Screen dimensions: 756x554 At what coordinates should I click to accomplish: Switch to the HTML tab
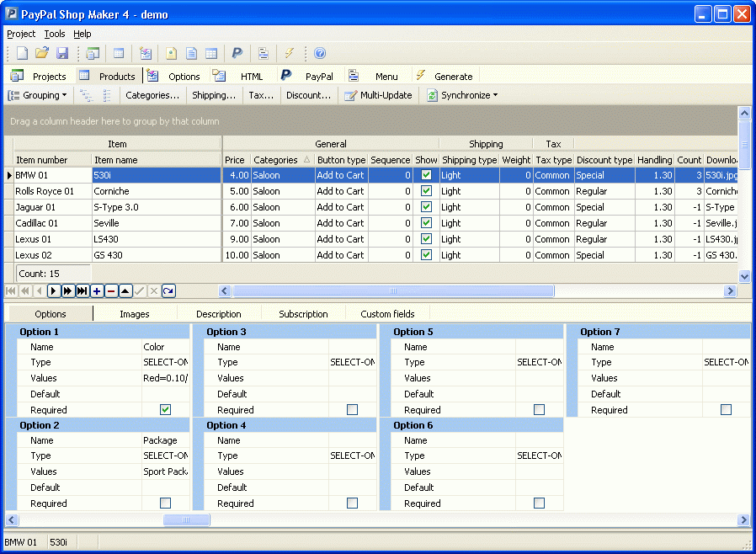(x=239, y=76)
